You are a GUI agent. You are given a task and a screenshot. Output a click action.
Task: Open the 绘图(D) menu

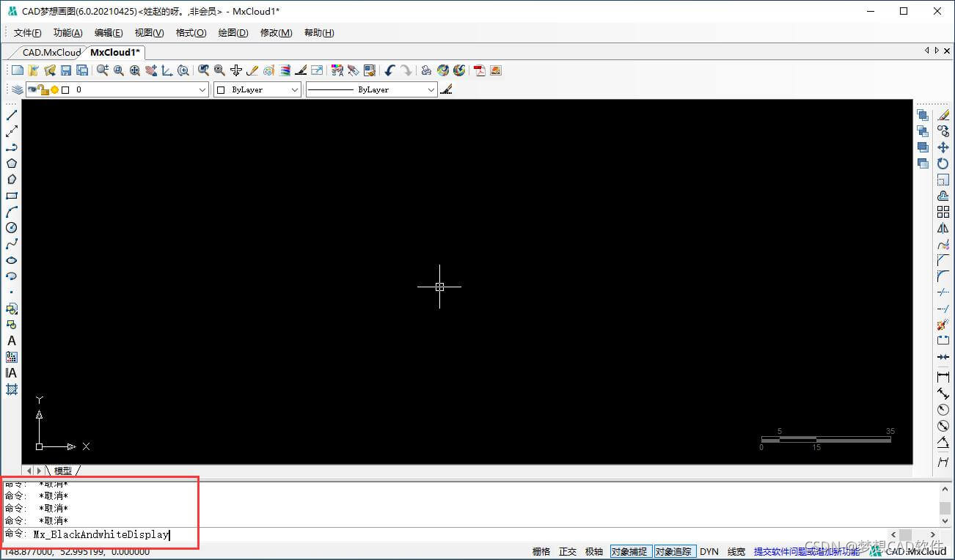click(233, 33)
